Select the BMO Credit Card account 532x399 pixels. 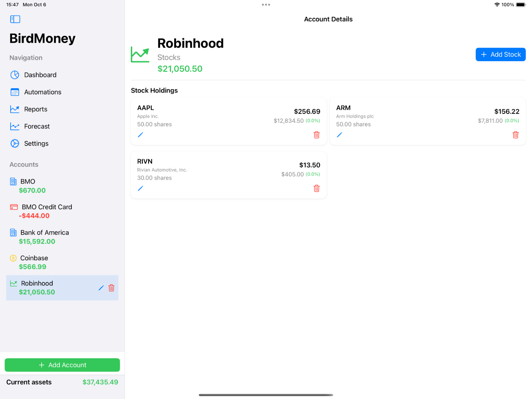[46, 211]
